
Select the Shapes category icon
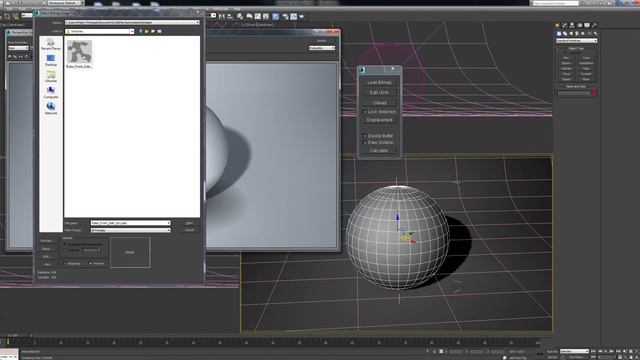(x=565, y=33)
